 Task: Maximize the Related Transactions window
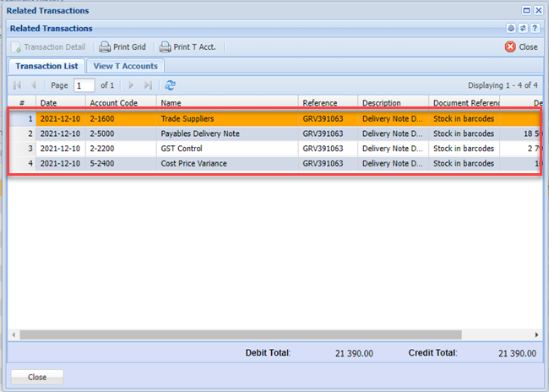coord(526,10)
